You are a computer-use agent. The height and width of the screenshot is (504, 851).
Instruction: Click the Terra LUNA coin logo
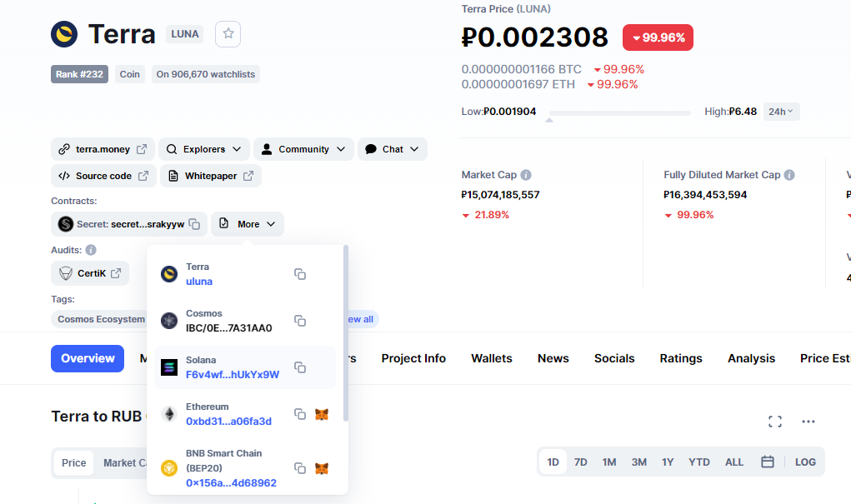point(64,34)
